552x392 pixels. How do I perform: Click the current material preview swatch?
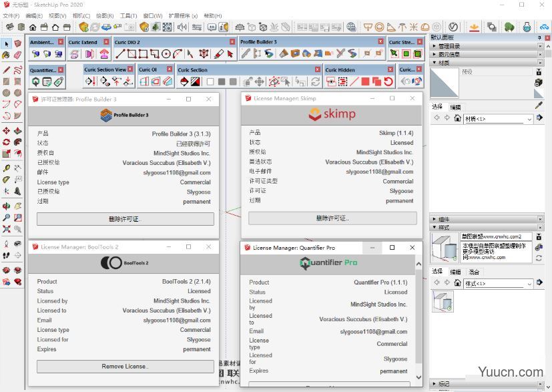point(445,82)
